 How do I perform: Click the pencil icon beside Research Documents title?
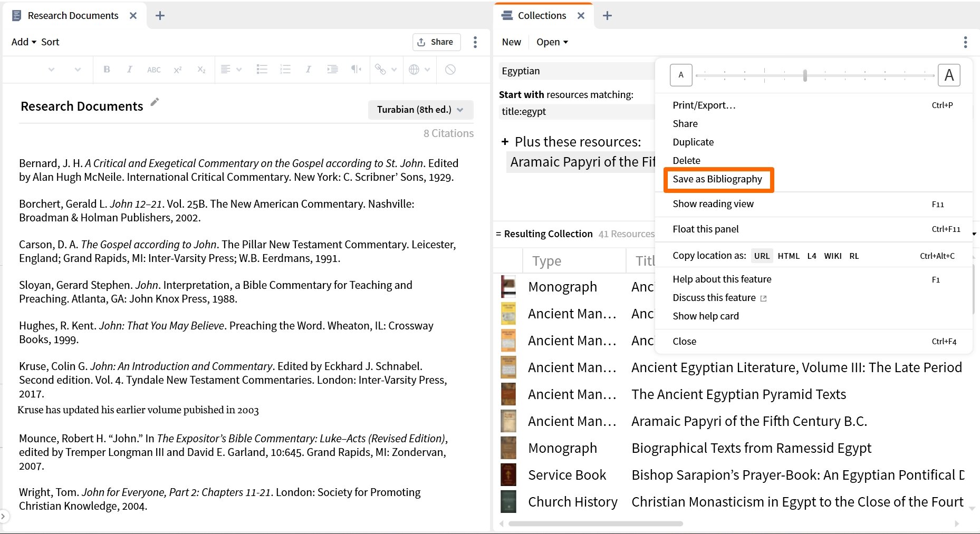point(155,102)
